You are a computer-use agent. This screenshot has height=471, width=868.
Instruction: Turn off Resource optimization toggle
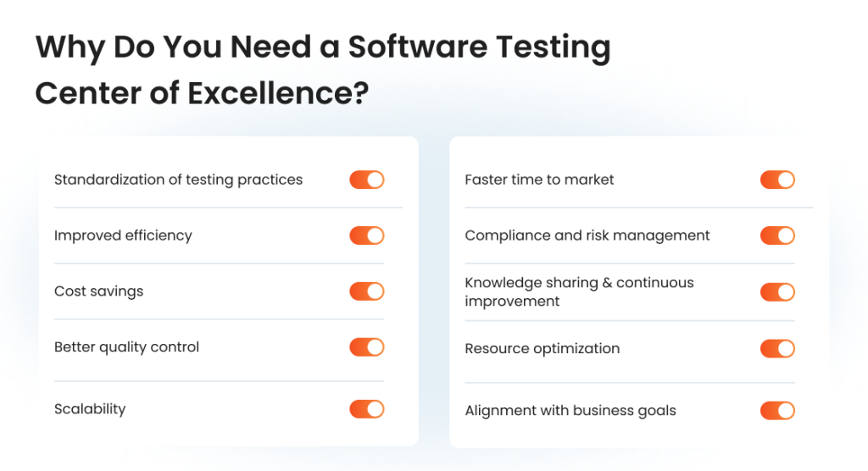777,349
